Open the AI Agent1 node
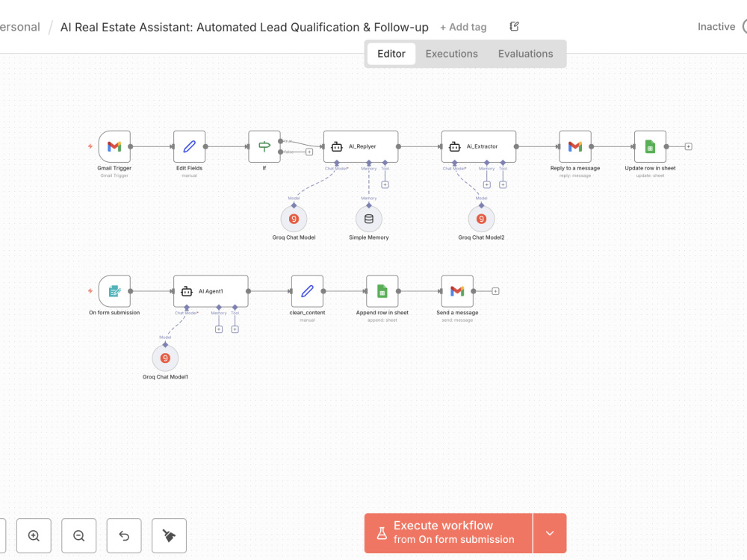The image size is (747, 560). point(211,291)
